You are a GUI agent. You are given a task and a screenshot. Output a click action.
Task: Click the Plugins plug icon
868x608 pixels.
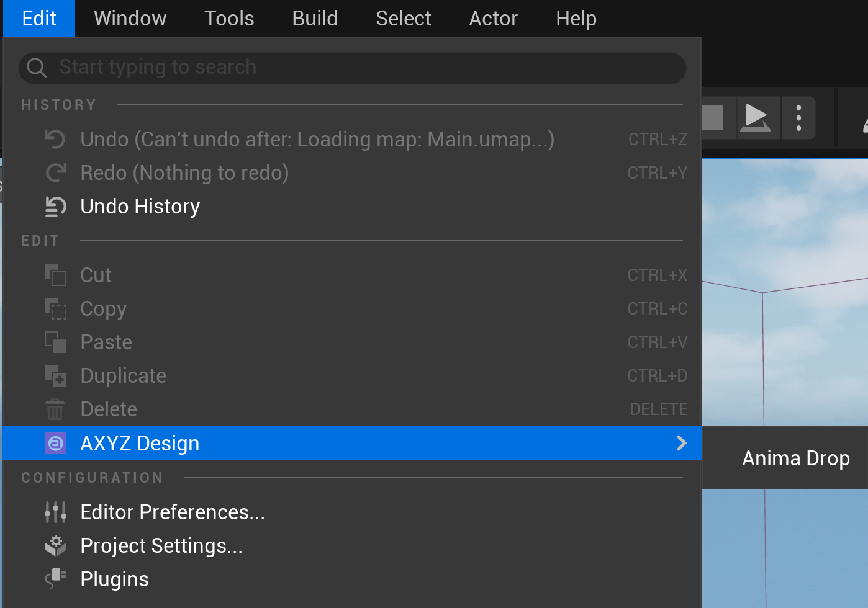55,579
